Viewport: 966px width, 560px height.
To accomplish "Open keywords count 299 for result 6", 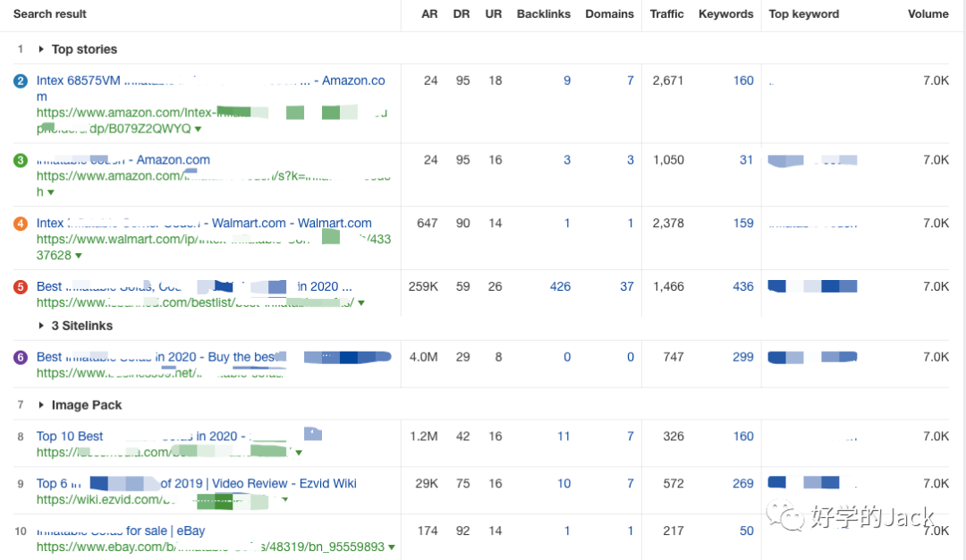I will click(743, 357).
